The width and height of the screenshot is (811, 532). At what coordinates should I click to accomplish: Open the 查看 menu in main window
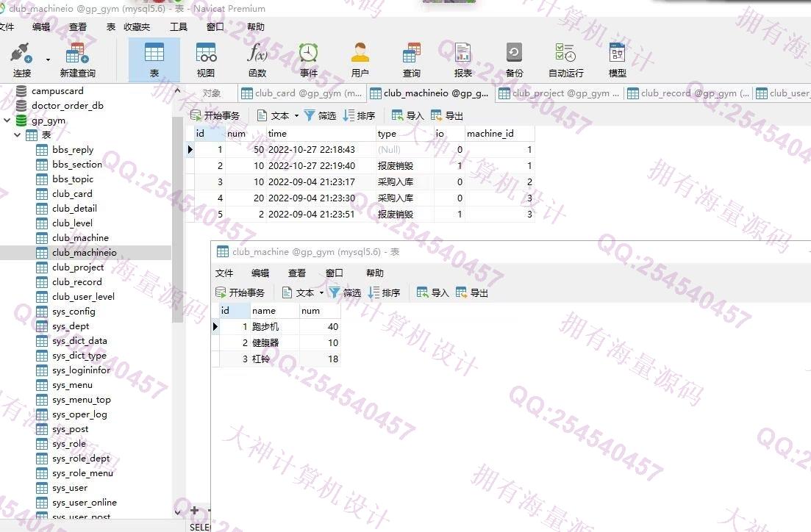coord(78,27)
